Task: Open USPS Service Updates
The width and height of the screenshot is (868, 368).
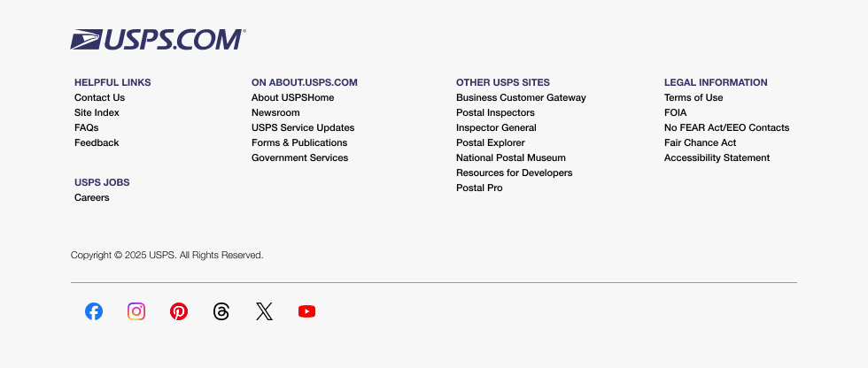Action: (x=303, y=127)
